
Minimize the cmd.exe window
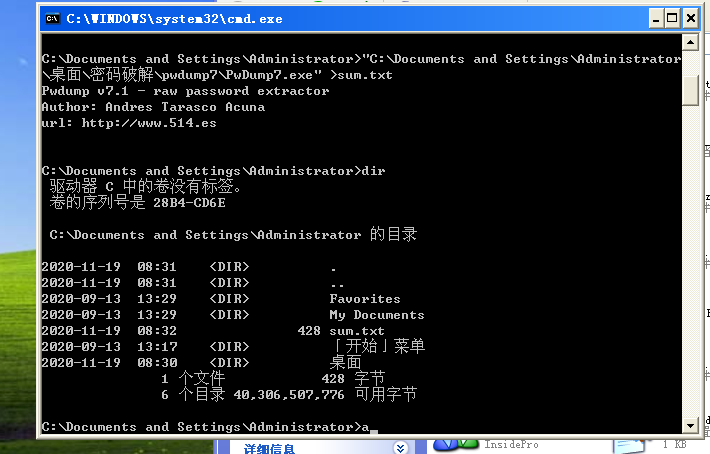coord(656,19)
